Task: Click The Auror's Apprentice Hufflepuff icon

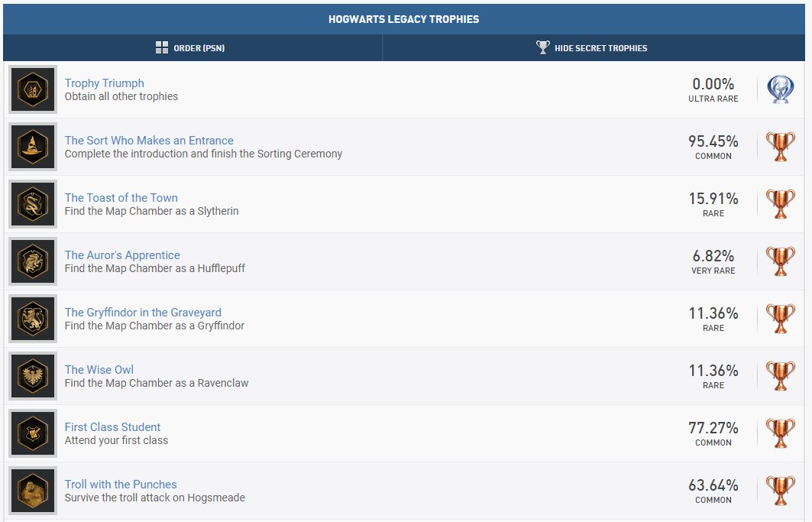Action: tap(33, 261)
